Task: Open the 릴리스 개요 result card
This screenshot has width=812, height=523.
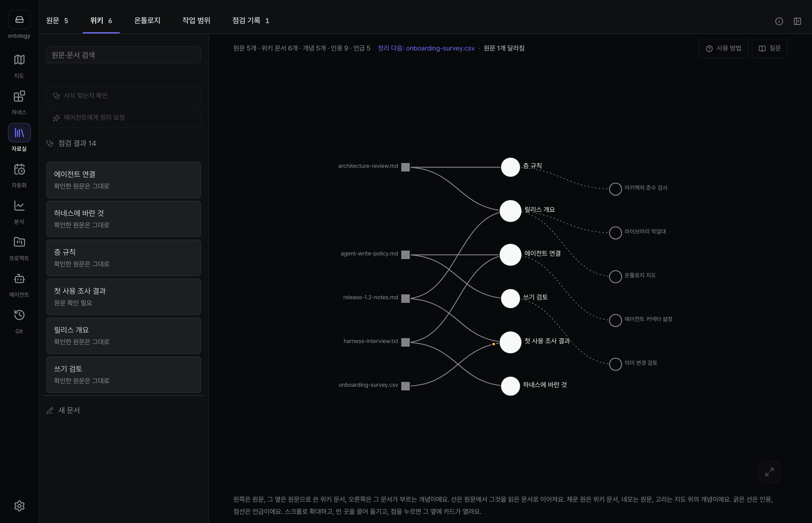Action: point(123,335)
